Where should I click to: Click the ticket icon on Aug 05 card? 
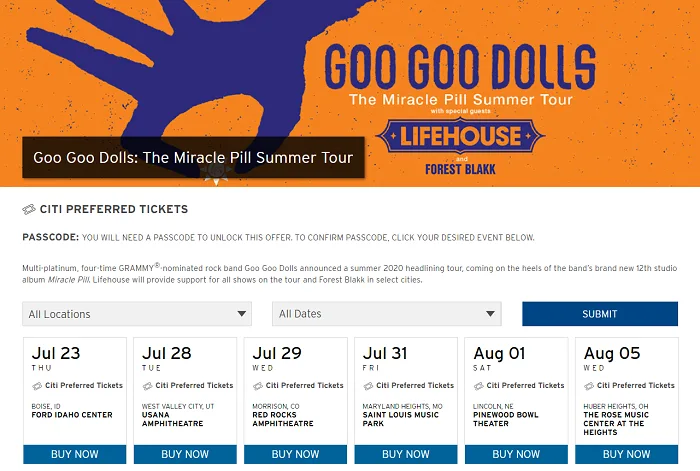pyautogui.click(x=590, y=385)
